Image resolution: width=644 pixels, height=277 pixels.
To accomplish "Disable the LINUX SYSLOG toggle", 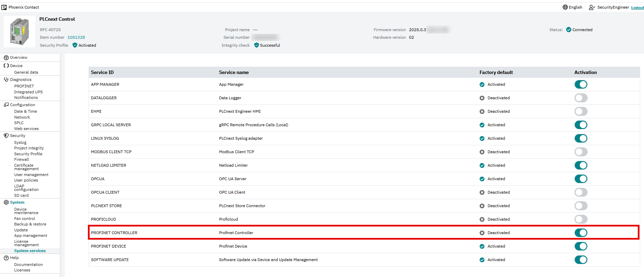I will point(581,138).
